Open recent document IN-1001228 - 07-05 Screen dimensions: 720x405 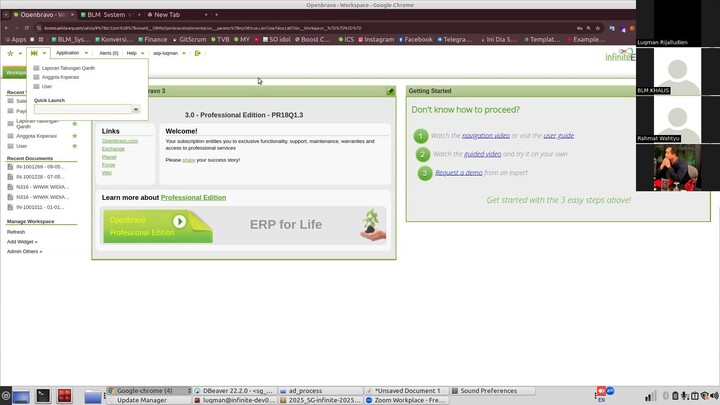pyautogui.click(x=40, y=177)
